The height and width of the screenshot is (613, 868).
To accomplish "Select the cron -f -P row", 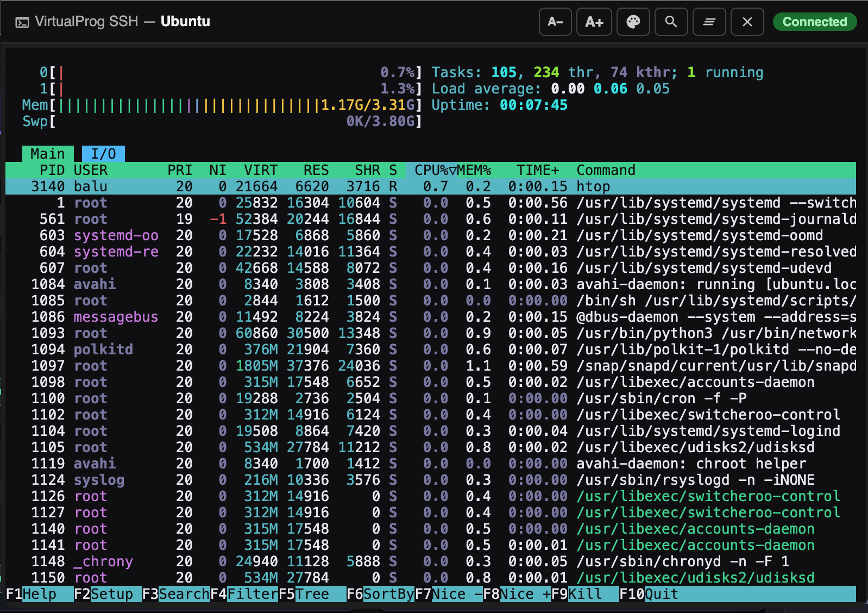I will (431, 398).
